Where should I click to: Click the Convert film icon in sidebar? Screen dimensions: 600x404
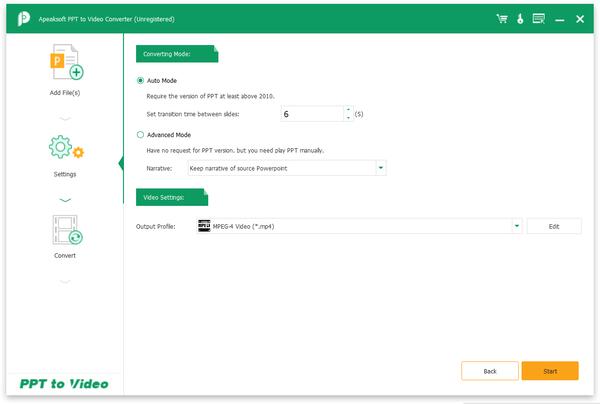67,230
